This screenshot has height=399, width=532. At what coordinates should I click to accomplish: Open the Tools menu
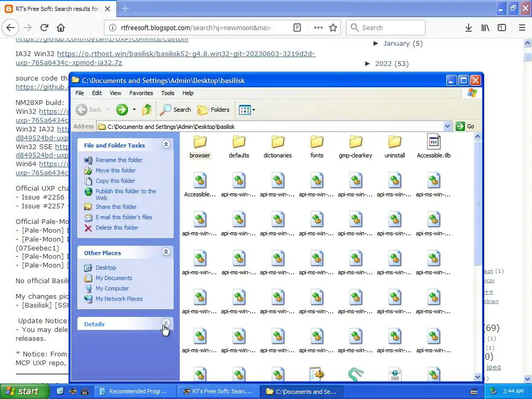[168, 93]
